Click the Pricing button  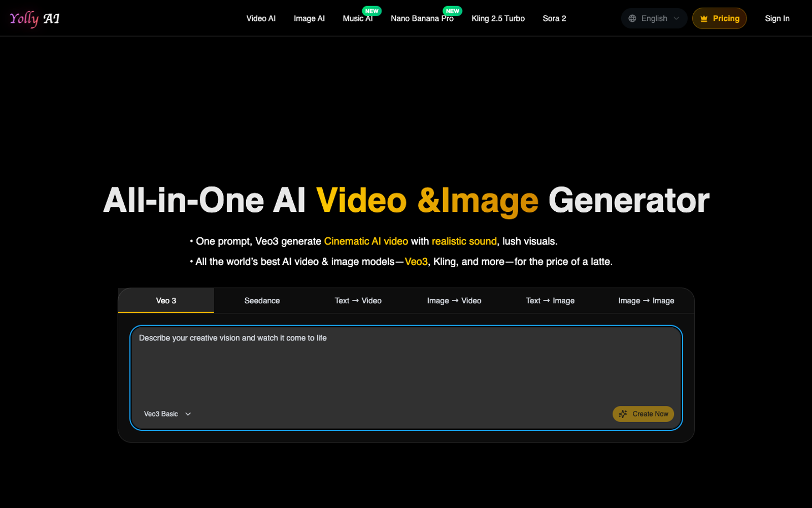719,18
